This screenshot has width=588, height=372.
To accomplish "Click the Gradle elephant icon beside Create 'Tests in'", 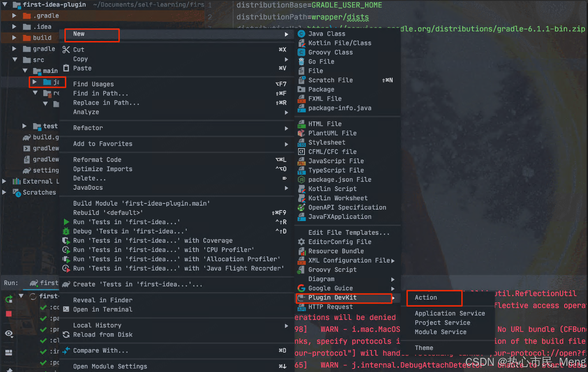I will coord(66,284).
